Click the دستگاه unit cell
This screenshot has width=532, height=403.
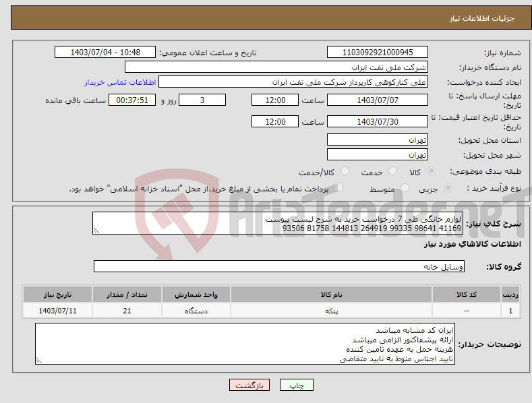[x=196, y=311]
